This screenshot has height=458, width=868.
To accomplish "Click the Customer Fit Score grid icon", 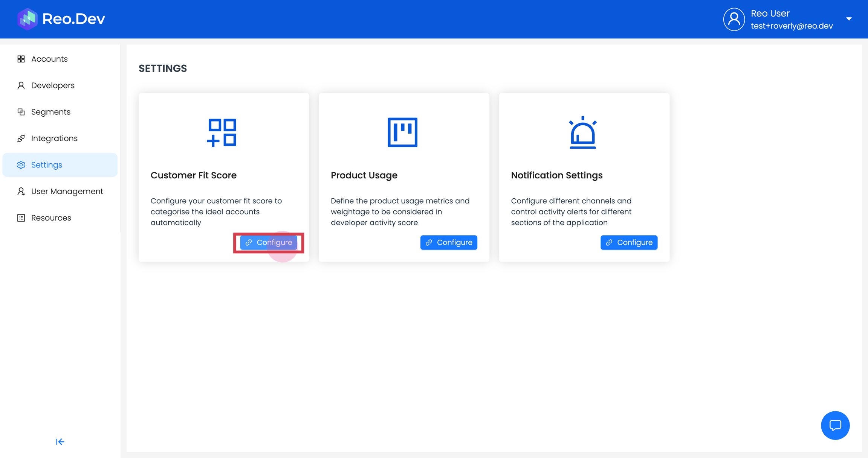I will pyautogui.click(x=222, y=132).
